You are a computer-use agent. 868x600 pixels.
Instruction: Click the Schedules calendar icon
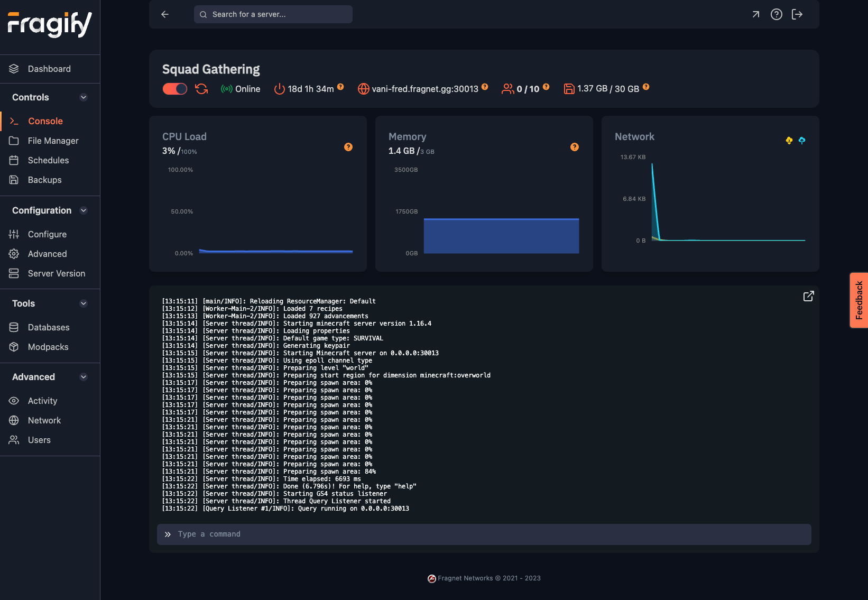[x=14, y=160]
